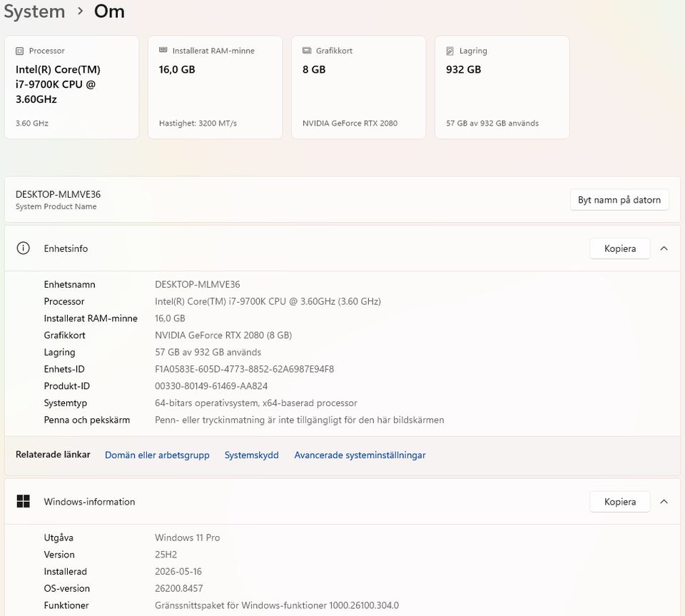Click the Enhets-ID row label
Screen dimensions: 685x616
click(64, 369)
